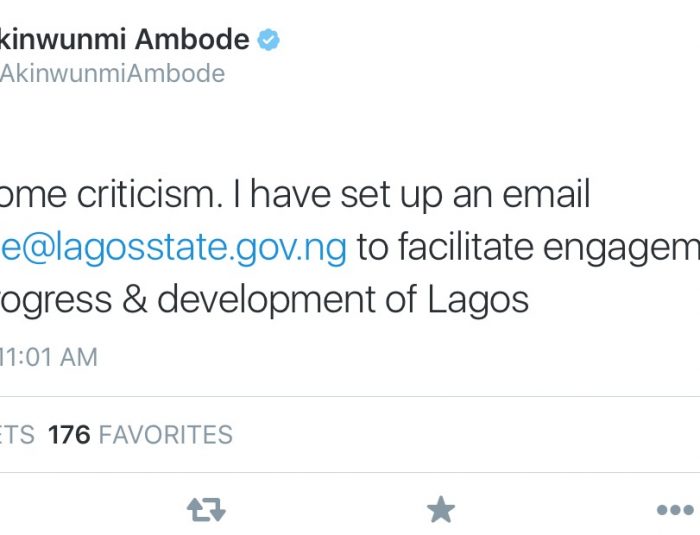Image resolution: width=700 pixels, height=535 pixels.
Task: Retweet this tweet using the arrows icon
Action: 206,510
